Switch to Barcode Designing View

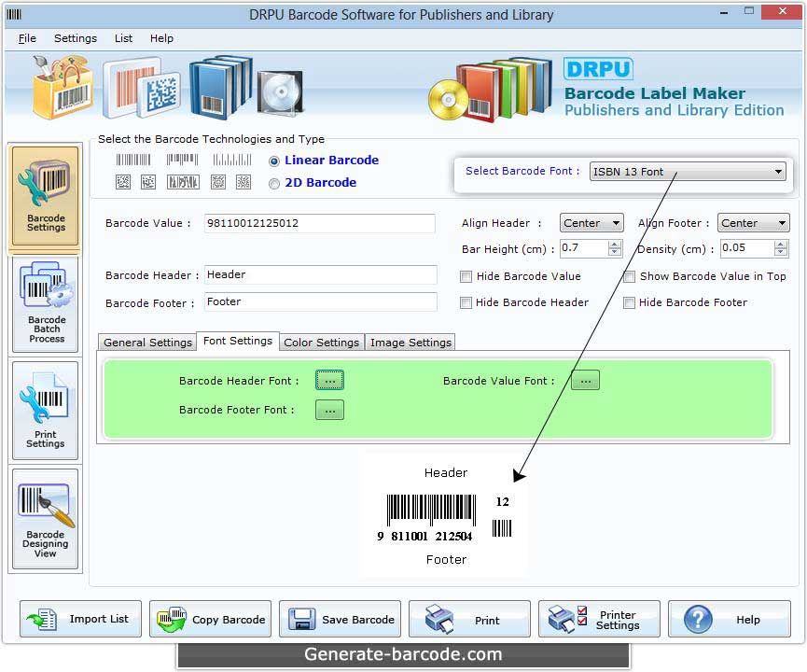tap(46, 519)
